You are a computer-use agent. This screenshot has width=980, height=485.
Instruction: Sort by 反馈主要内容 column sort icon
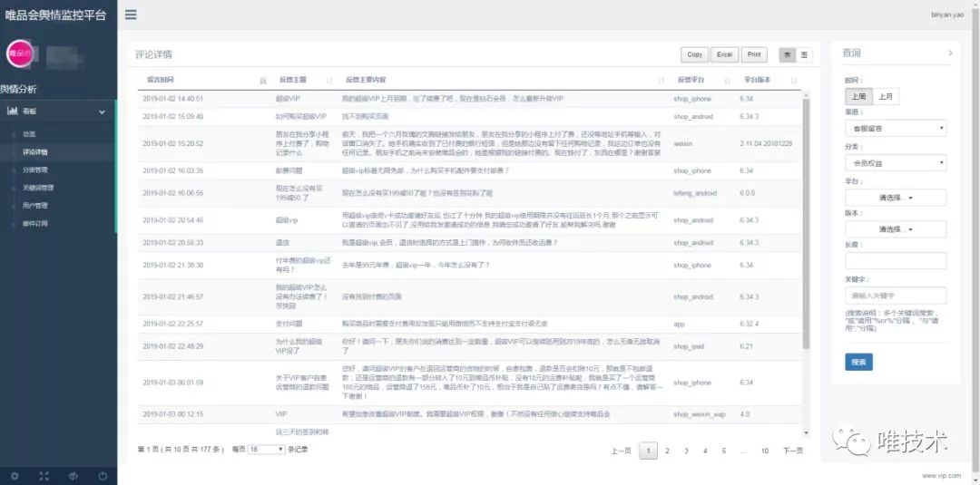pos(661,81)
